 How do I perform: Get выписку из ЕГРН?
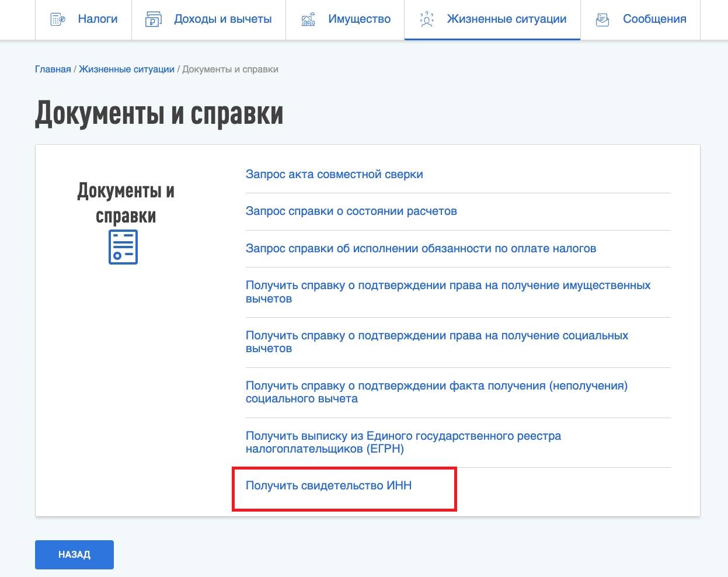click(403, 442)
